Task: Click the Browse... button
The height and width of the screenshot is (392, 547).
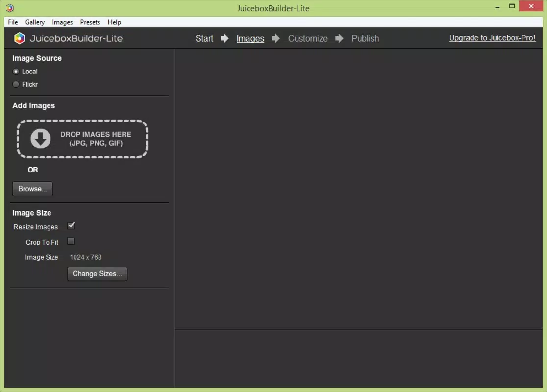Action: tap(32, 189)
